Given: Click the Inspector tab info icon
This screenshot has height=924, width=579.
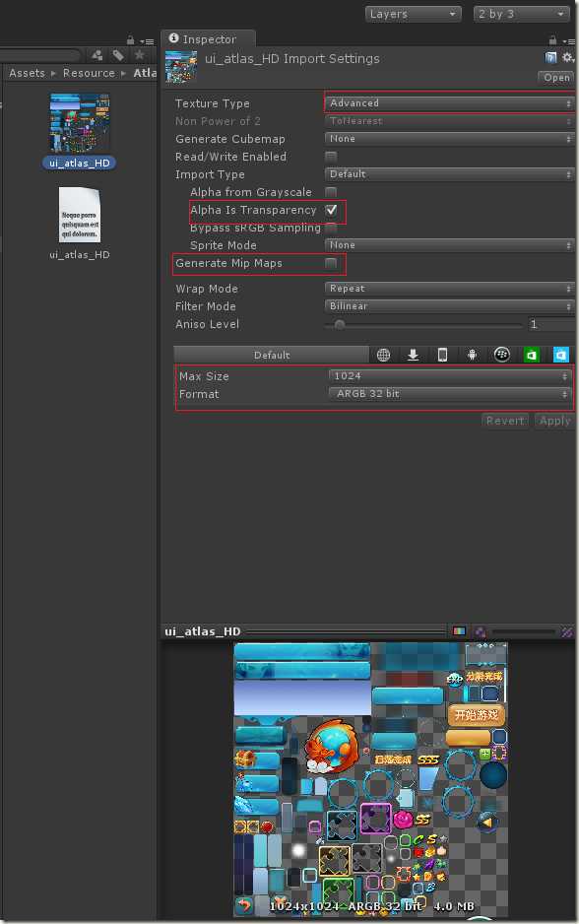Looking at the screenshot, I should click(173, 38).
